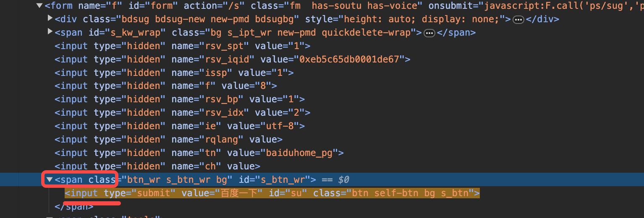
Task: Select the hidden input named rsv_idx
Action: coord(183,113)
